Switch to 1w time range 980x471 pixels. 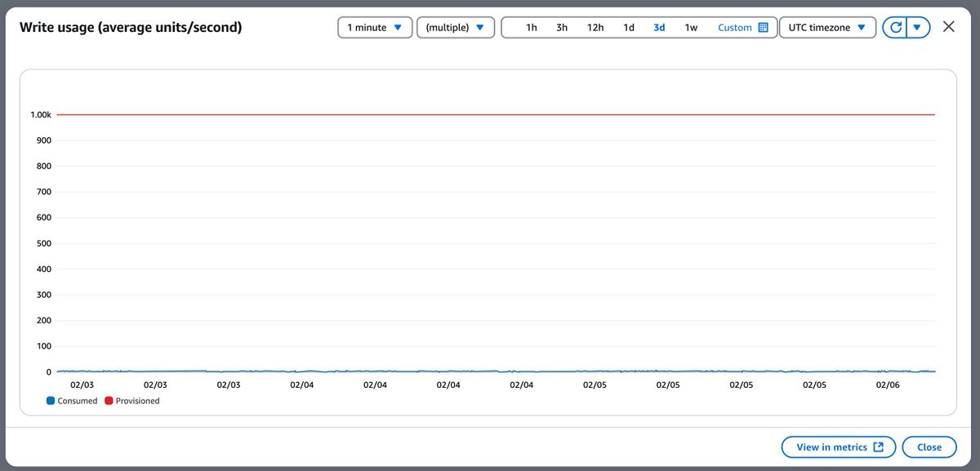tap(691, 28)
